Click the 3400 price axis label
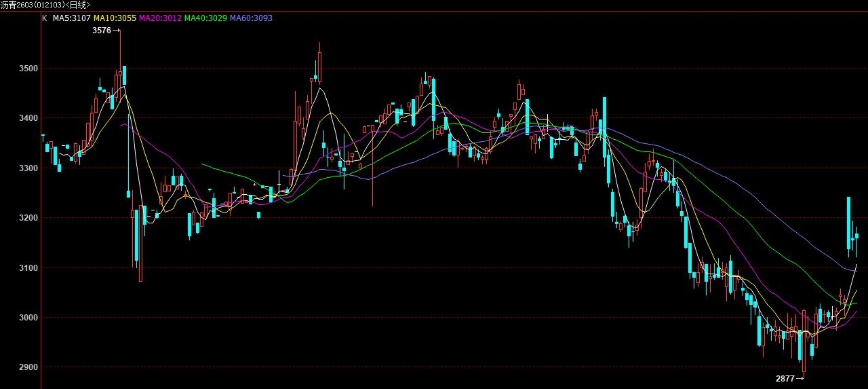The width and height of the screenshot is (868, 389). 28,118
